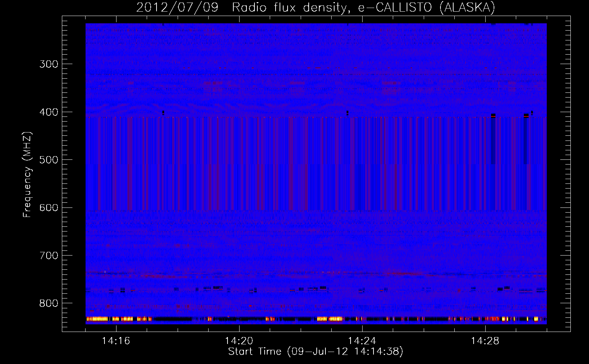The height and width of the screenshot is (364, 589).
Task: Click the 800 frequency tick label
Action: (49, 304)
